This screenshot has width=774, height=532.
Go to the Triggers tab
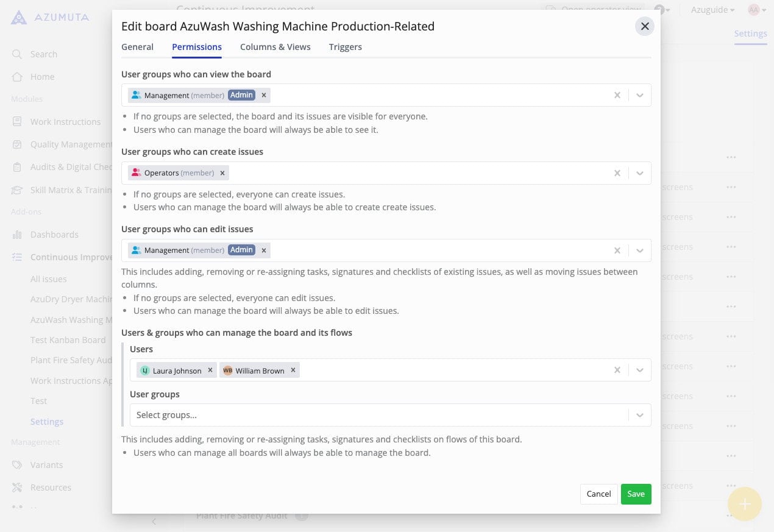[345, 47]
